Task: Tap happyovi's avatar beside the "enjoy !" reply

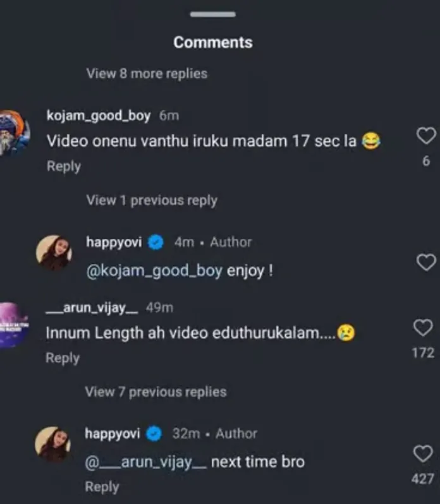Action: click(54, 253)
